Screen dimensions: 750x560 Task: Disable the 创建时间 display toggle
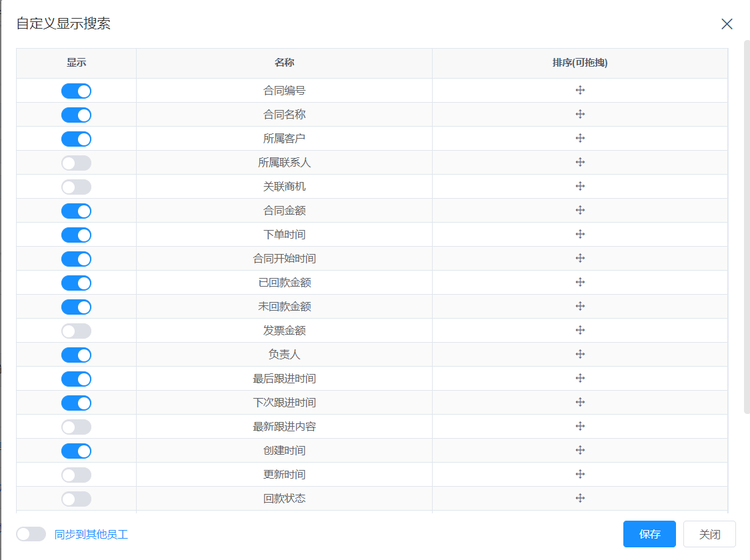pyautogui.click(x=76, y=451)
